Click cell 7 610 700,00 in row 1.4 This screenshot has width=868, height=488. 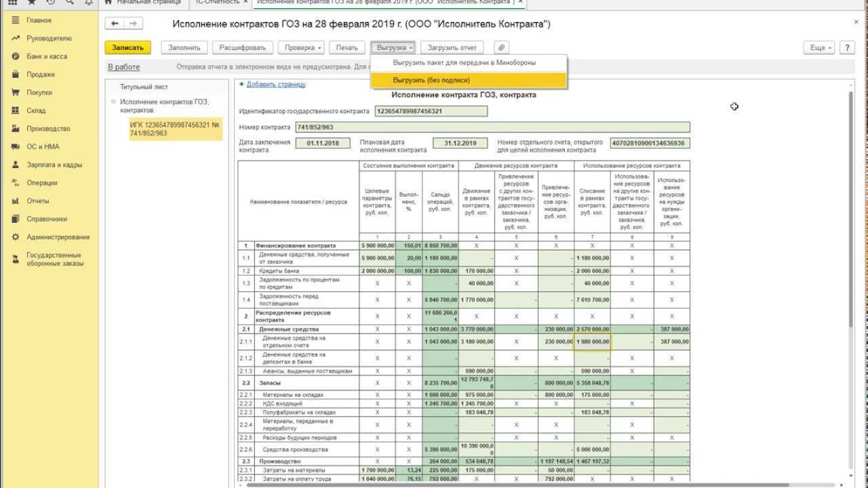tap(592, 300)
